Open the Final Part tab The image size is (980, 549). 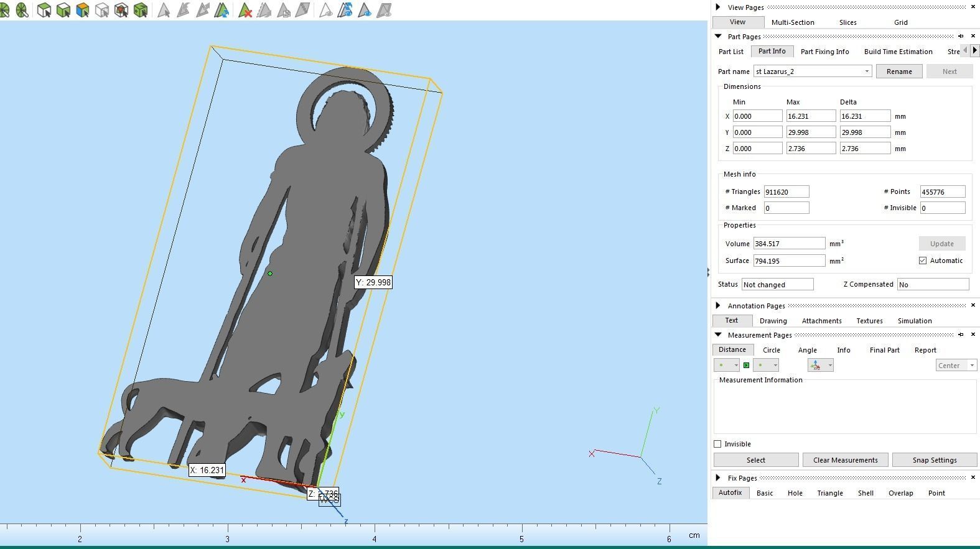884,350
